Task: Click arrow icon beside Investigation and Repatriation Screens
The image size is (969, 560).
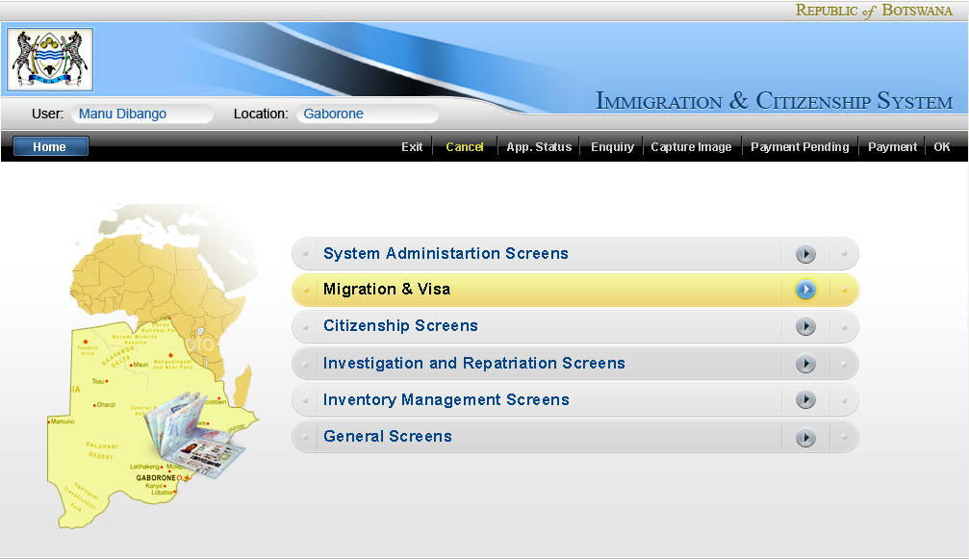Action: click(x=805, y=364)
